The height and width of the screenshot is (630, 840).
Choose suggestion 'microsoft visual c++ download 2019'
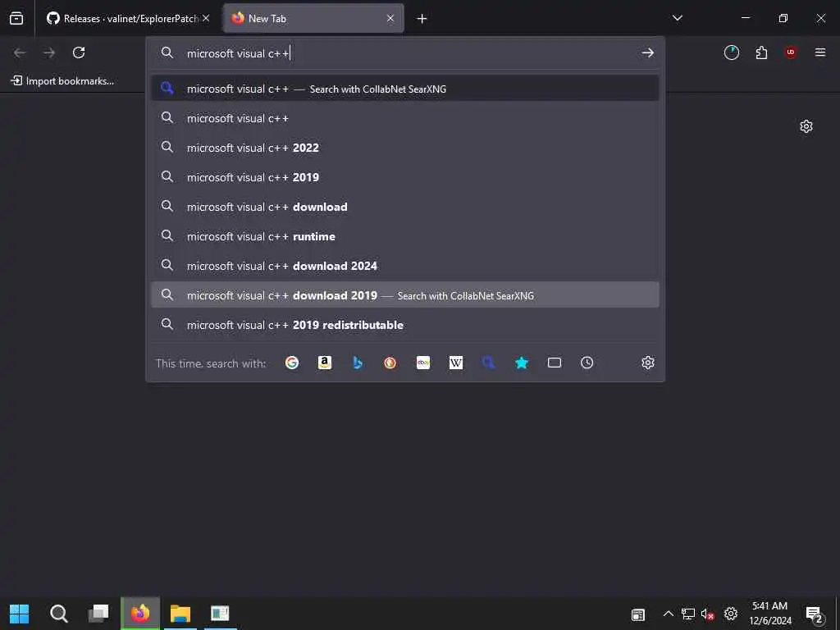[405, 295]
